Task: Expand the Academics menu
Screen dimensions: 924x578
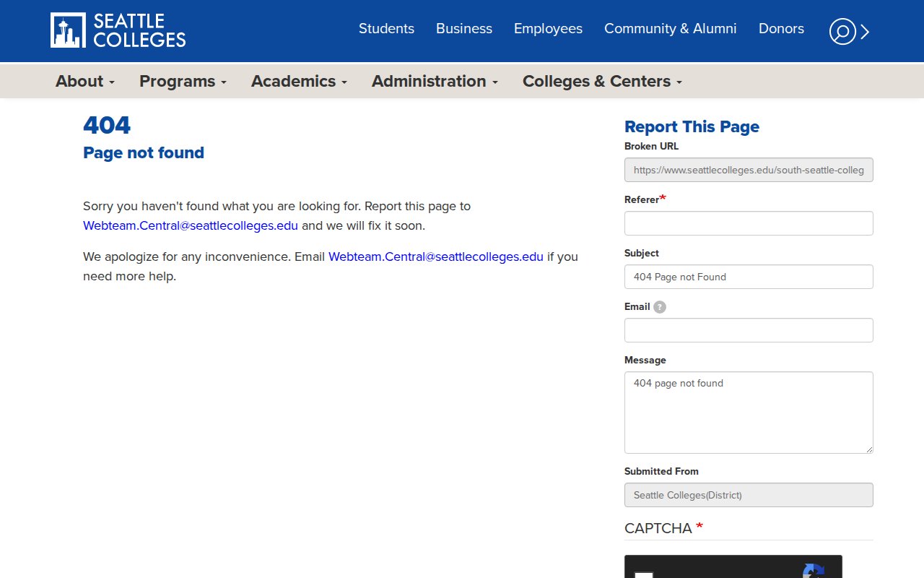Action: click(299, 82)
